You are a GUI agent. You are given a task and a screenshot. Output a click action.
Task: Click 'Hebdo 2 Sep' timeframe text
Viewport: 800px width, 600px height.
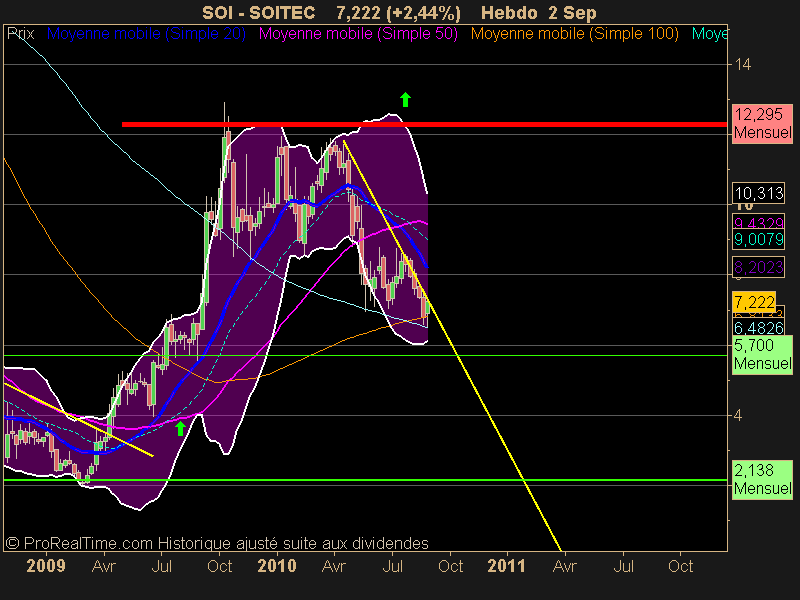(x=539, y=13)
